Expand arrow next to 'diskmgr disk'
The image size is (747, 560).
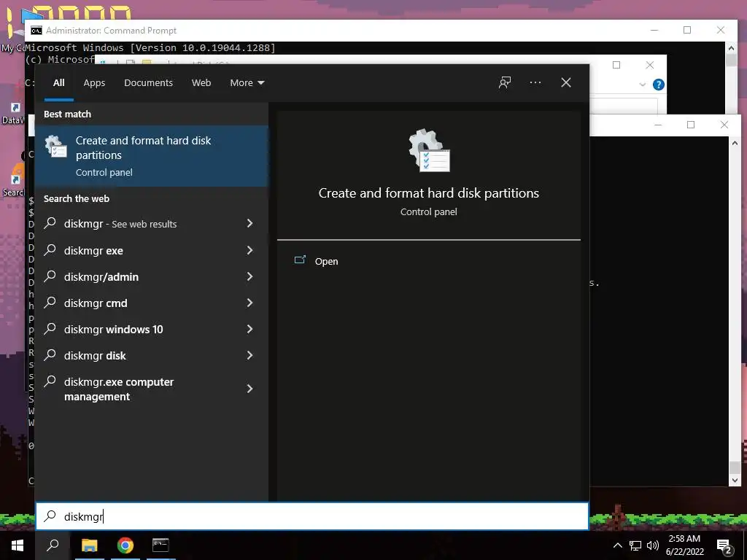pos(249,355)
